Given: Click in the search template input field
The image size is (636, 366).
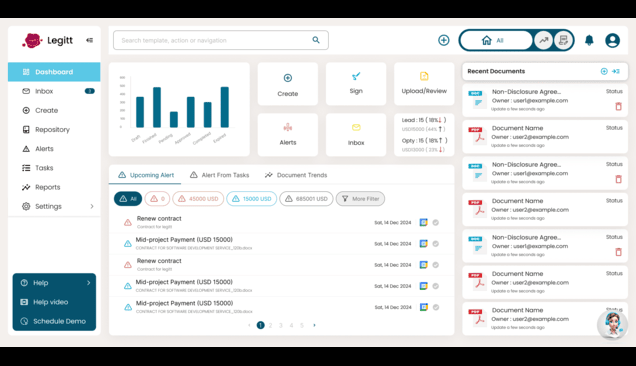Looking at the screenshot, I should coord(221,40).
